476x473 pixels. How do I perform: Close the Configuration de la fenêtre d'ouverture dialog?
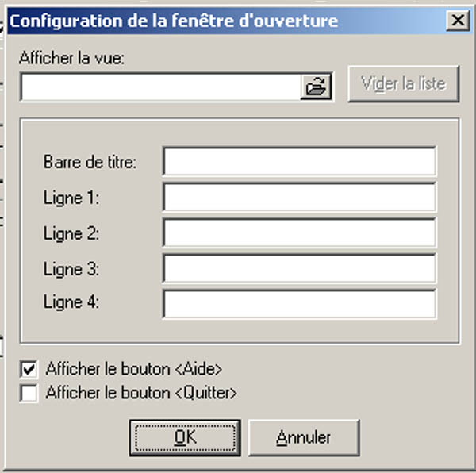[458, 21]
